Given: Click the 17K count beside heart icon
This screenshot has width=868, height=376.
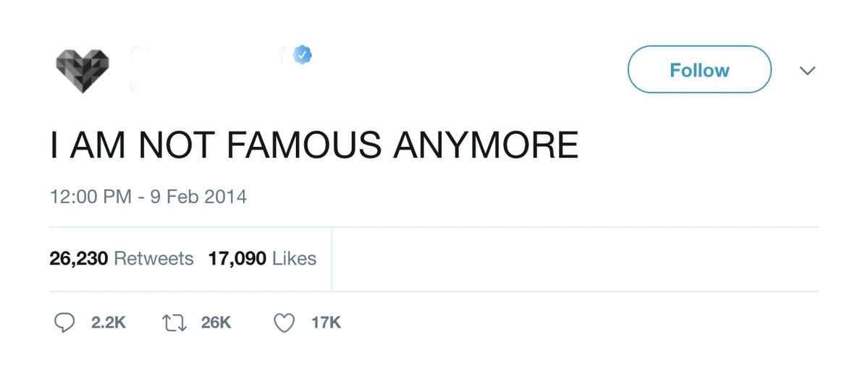Looking at the screenshot, I should coord(326,322).
